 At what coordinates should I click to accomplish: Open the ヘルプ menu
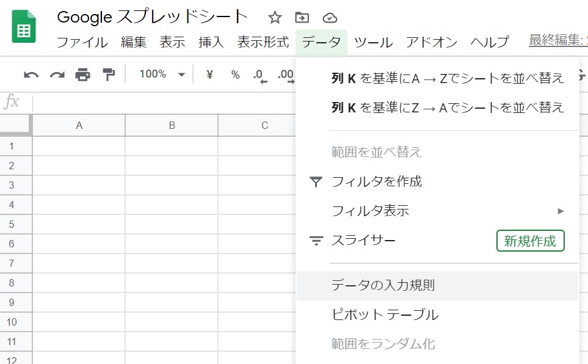490,42
